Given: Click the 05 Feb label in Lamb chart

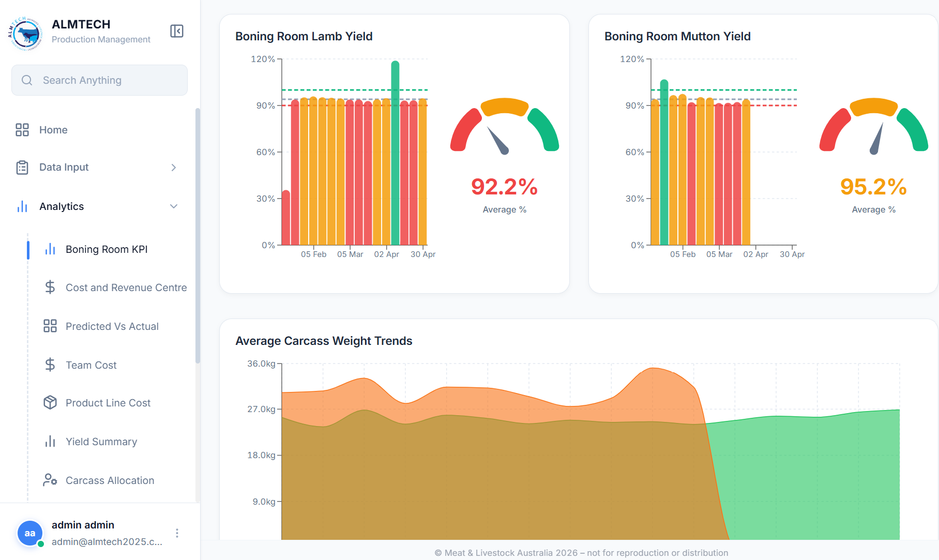Looking at the screenshot, I should point(314,254).
